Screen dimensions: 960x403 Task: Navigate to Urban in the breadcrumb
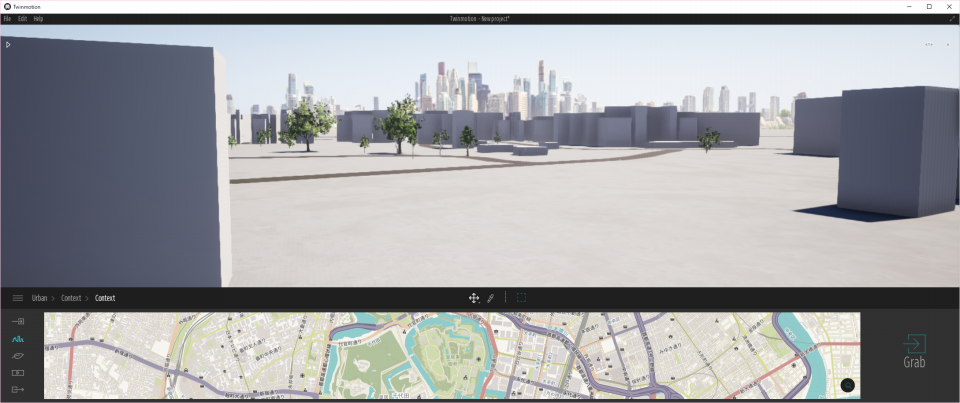pos(40,298)
